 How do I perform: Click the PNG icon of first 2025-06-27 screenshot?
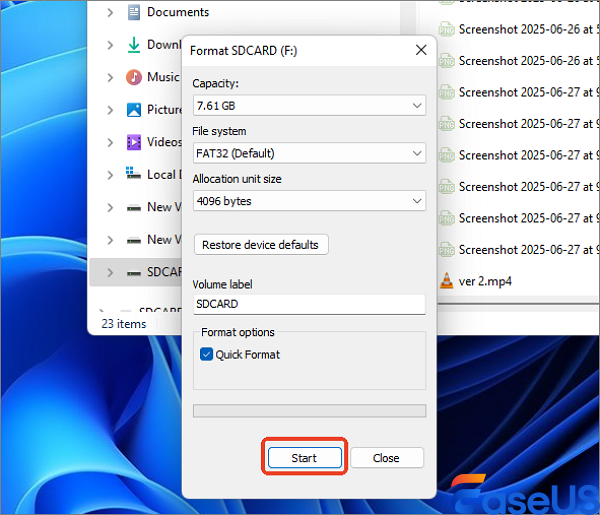pos(446,93)
